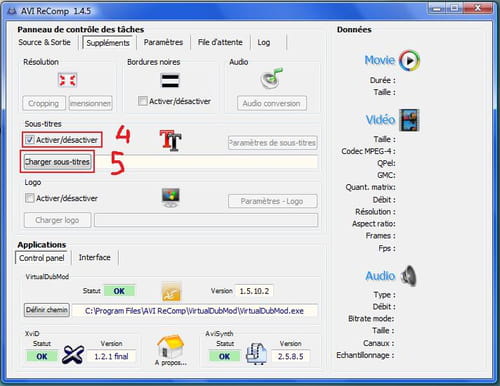Open the Paramètres tab
The image size is (500, 386).
(x=163, y=42)
